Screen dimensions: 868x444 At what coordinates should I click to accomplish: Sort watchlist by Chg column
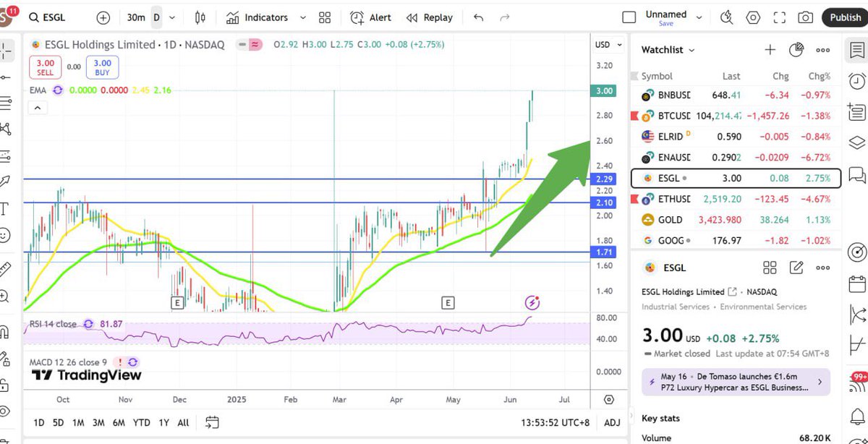(x=780, y=76)
